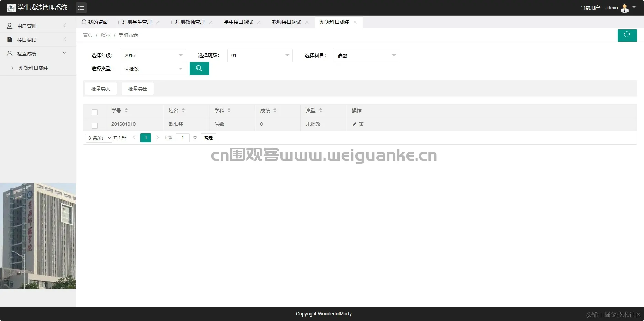Click the 学生成绩管理系统 title

tap(42, 8)
